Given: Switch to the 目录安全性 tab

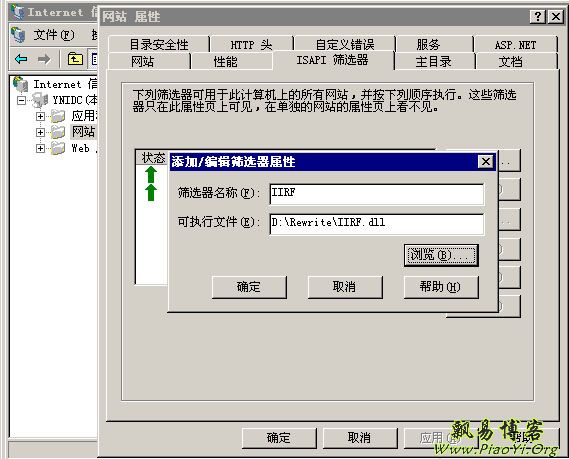Looking at the screenshot, I should 159,45.
